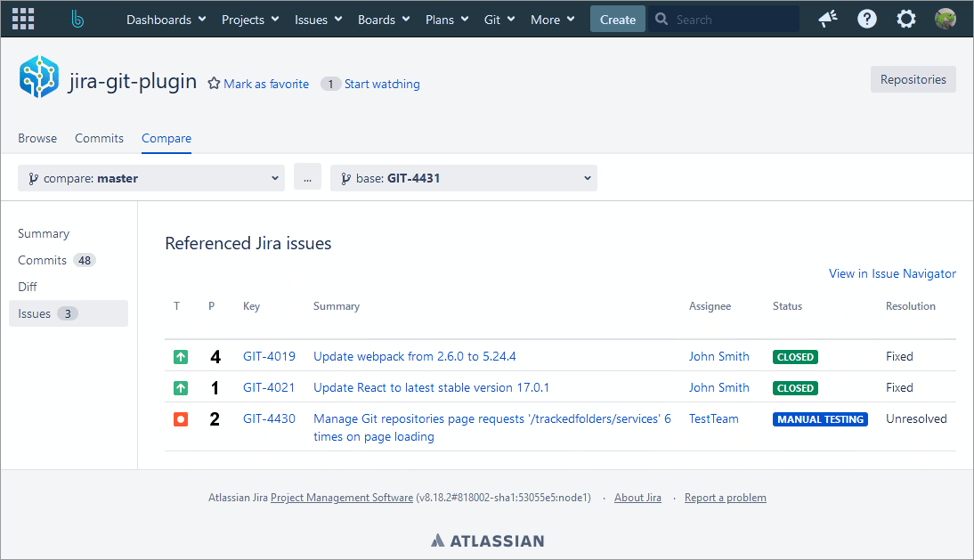Open the Help question mark icon
Image resolution: width=974 pixels, height=560 pixels.
[867, 19]
